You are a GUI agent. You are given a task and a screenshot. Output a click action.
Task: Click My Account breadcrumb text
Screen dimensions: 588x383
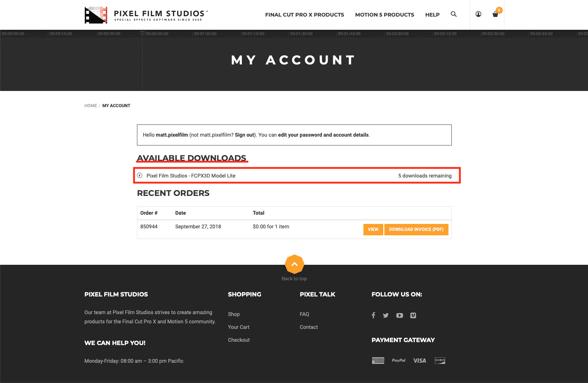pyautogui.click(x=116, y=106)
